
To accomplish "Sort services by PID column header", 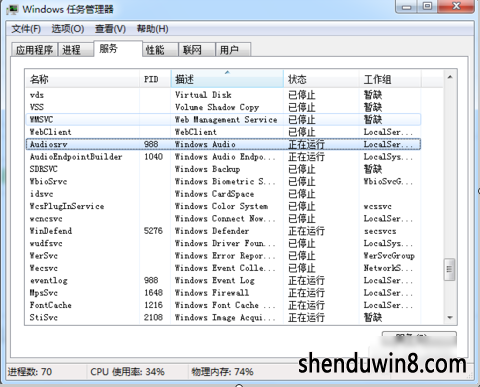I will pos(155,79).
